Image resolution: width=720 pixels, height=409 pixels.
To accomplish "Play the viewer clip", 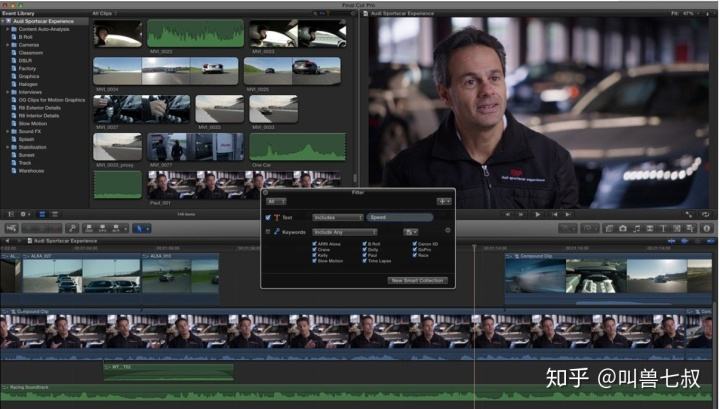I will [x=538, y=214].
